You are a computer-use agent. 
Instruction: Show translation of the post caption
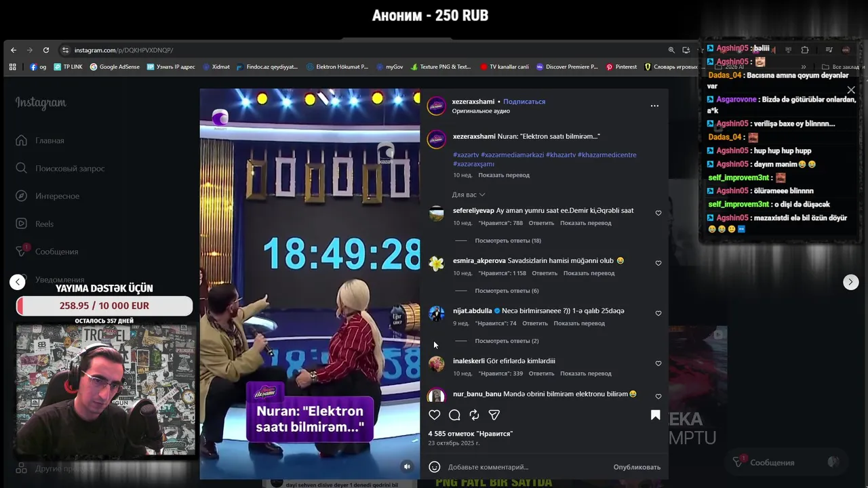click(504, 175)
